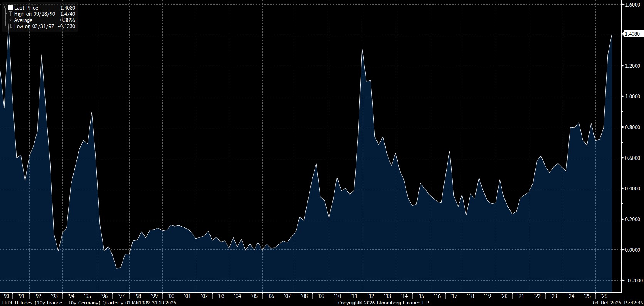This screenshot has height=306, width=644.
Task: Click the High marker icon in legend
Action: click(10, 14)
